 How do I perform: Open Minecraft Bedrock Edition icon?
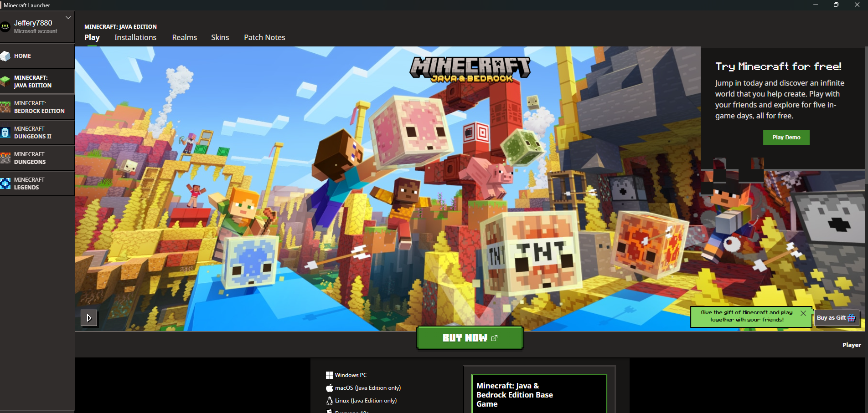coord(5,107)
